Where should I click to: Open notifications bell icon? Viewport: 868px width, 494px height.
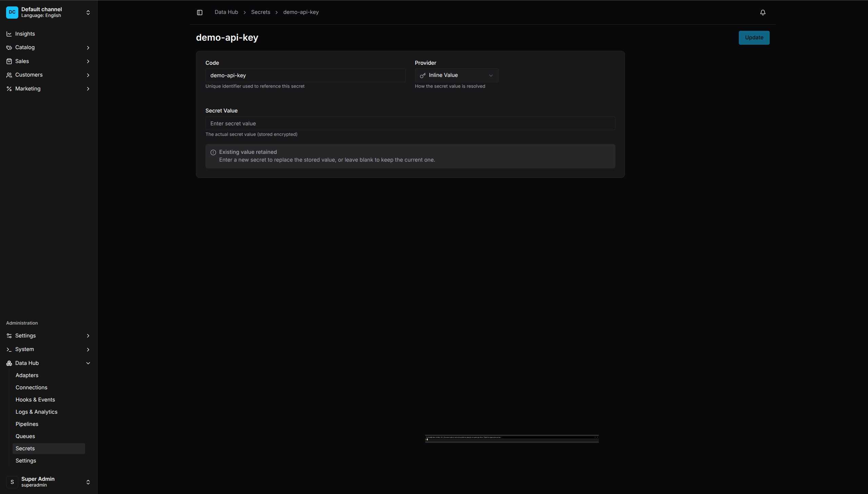point(763,13)
